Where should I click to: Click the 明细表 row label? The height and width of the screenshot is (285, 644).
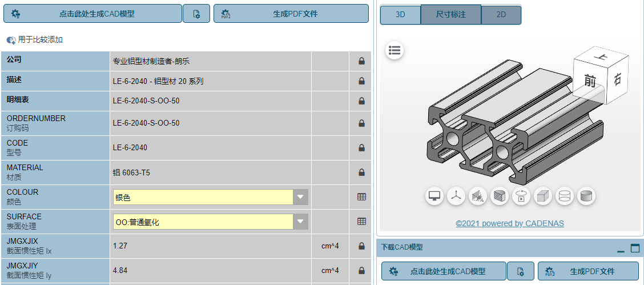coord(18,99)
